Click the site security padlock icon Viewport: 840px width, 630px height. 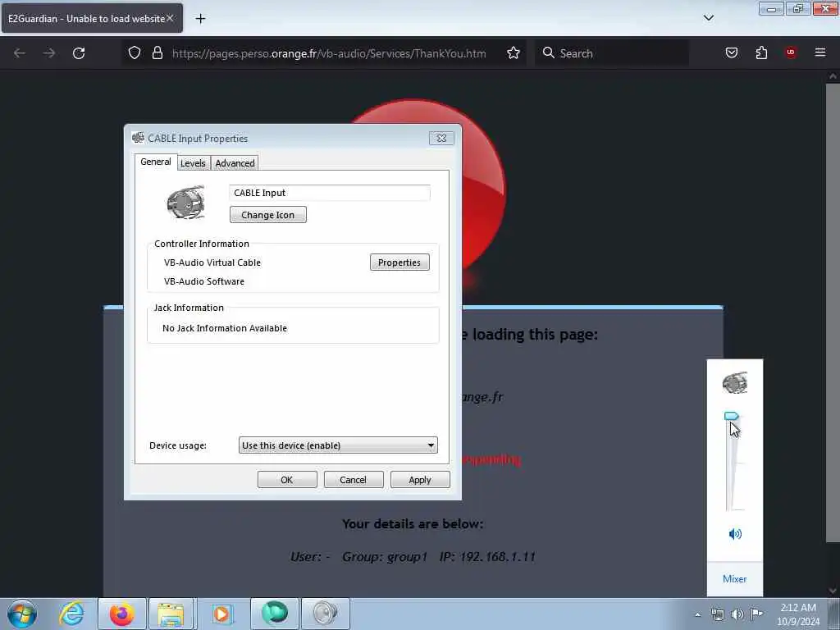pos(157,53)
